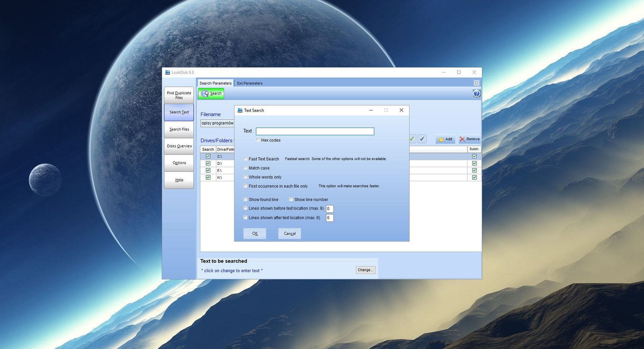Enable First occurrence in each file only
The image size is (644, 349).
click(x=245, y=186)
